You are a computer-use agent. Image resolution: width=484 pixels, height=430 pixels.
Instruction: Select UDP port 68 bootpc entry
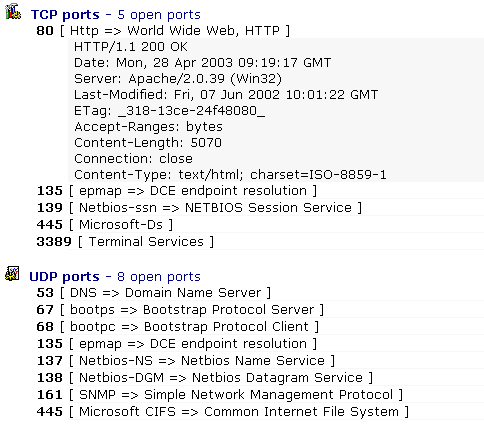[x=178, y=327]
